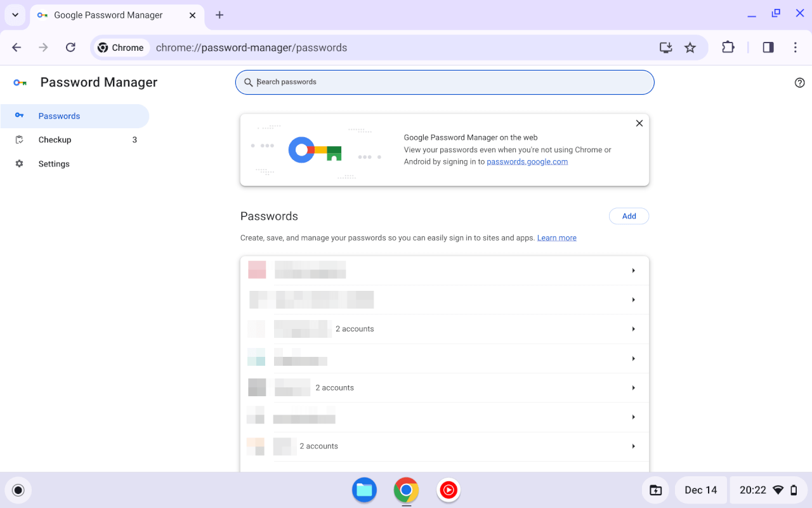Viewport: 812px width, 508px height.
Task: Select Passwords in the sidebar
Action: (x=74, y=116)
